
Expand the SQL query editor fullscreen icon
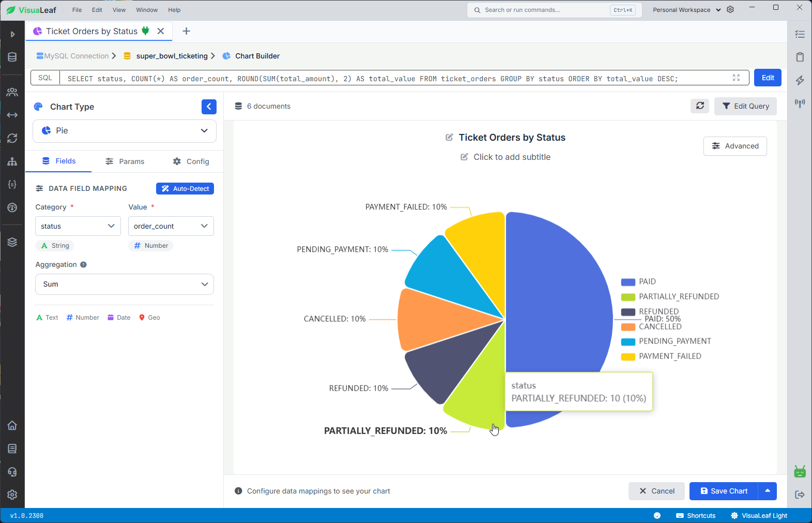(x=737, y=78)
